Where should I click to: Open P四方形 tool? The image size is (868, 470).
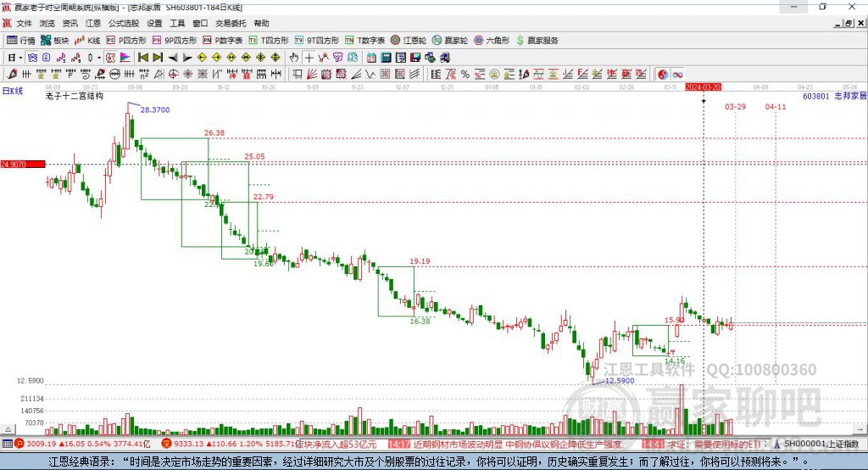[x=126, y=41]
